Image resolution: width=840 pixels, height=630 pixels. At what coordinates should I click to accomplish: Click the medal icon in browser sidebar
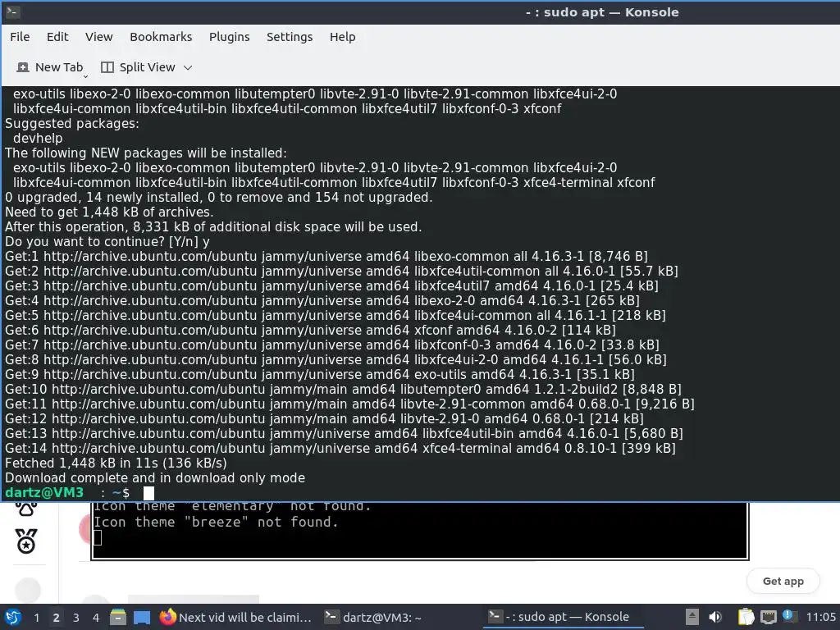click(26, 541)
